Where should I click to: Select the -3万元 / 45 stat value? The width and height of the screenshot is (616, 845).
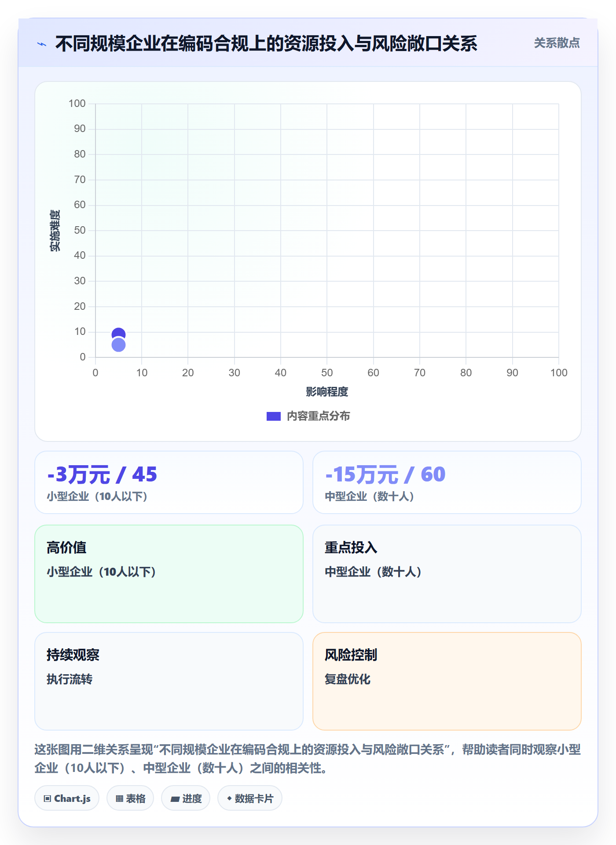coord(102,474)
